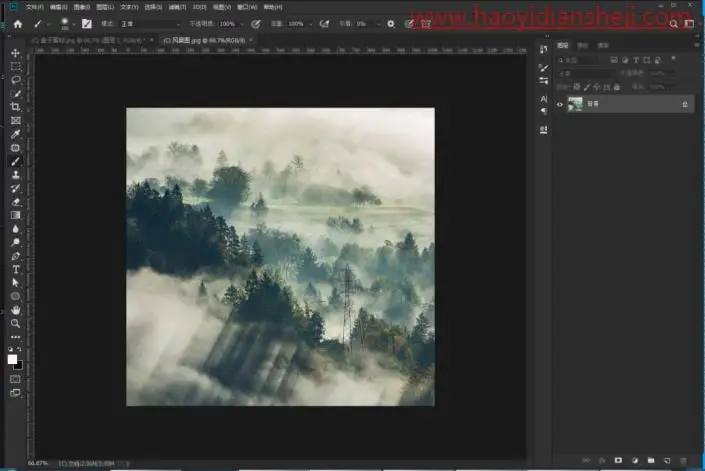Select the Rectangular Marquee tool
Image resolution: width=705 pixels, height=471 pixels.
[x=15, y=67]
